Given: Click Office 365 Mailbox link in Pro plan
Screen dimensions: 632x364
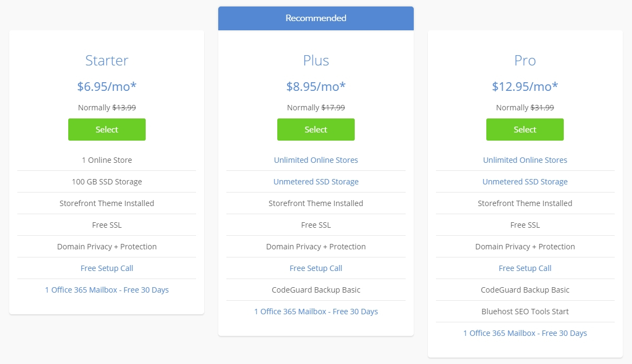Looking at the screenshot, I should [525, 333].
